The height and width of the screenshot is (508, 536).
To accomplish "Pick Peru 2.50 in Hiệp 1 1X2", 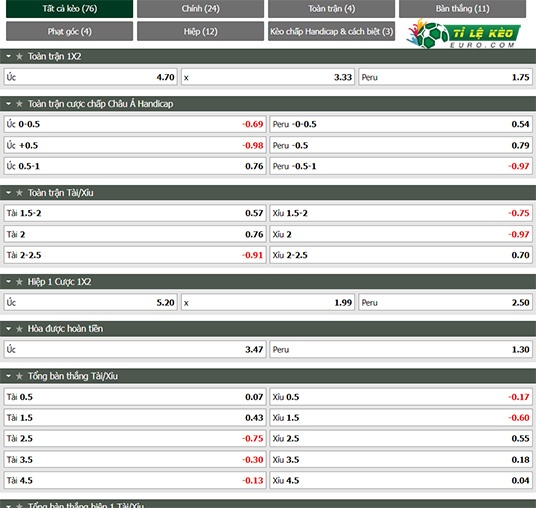I will tap(445, 303).
